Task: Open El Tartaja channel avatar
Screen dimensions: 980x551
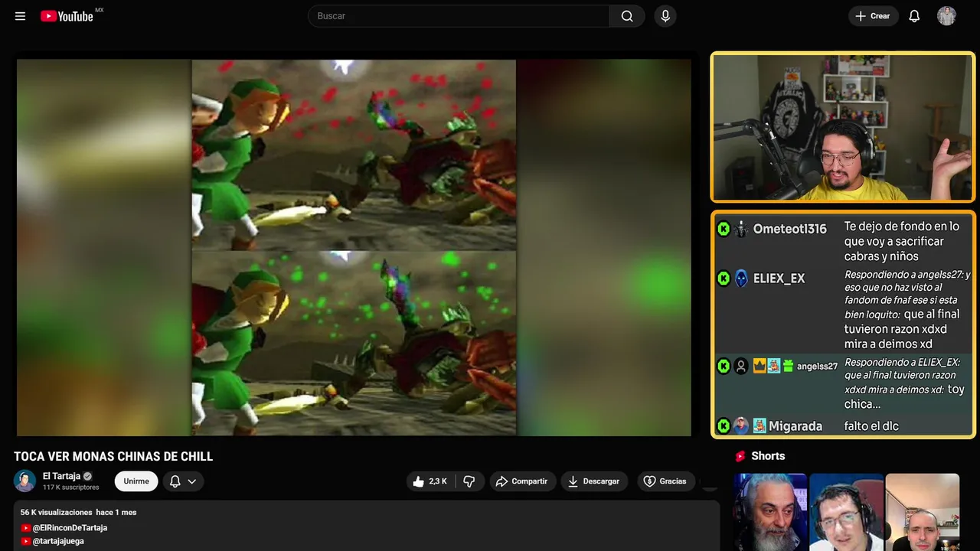Action: (25, 481)
